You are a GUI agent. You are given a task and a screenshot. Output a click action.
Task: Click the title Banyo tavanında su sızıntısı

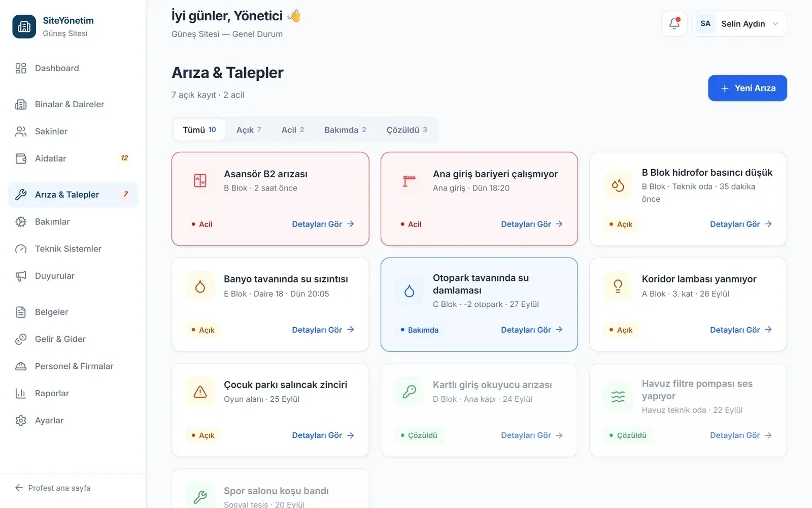[286, 279]
